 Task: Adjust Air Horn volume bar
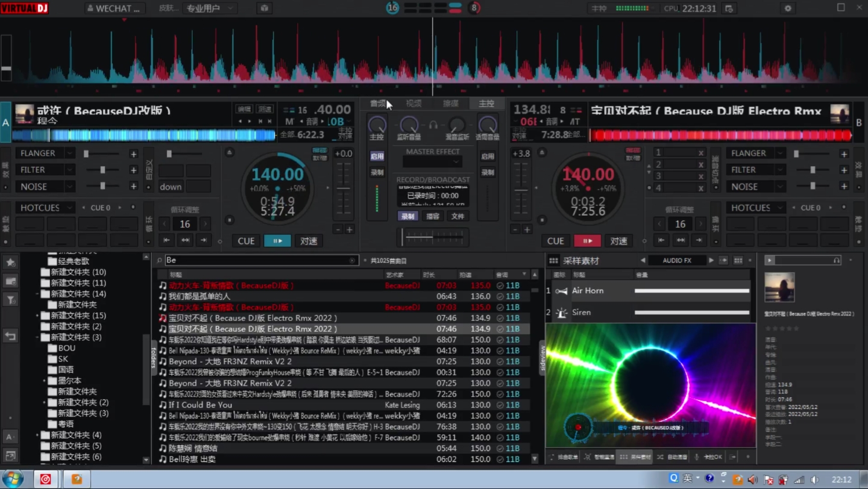tap(692, 291)
